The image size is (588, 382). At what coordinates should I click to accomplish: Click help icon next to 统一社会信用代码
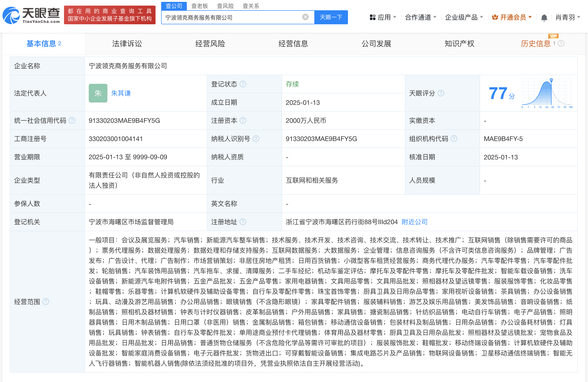72,120
